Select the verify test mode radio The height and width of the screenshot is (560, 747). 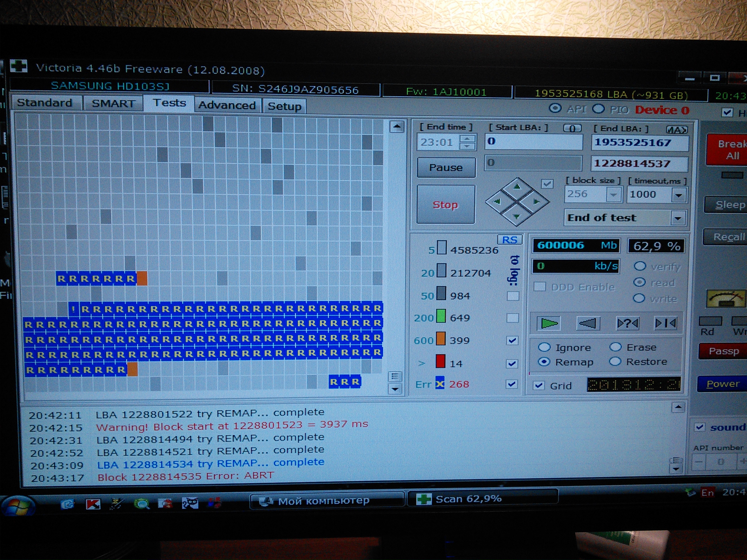[x=640, y=266]
